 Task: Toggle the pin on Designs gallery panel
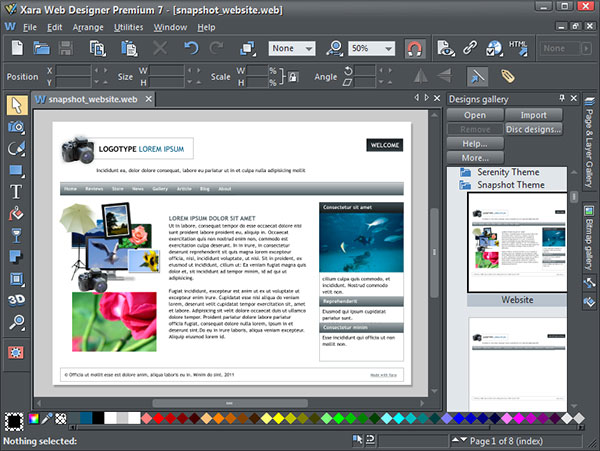560,98
